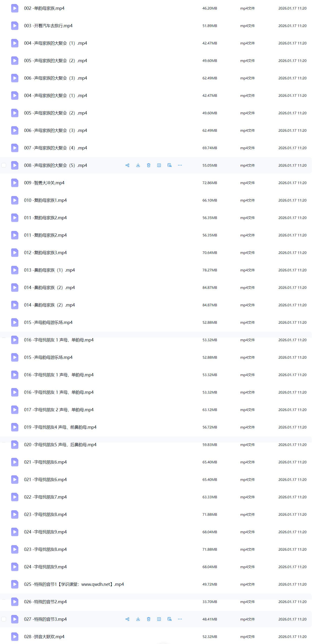Viewport: 315px width, 644px height.
Task: Delete 008 -声母家族的大聚会（5）.mp4 via trash icon
Action: (x=149, y=165)
